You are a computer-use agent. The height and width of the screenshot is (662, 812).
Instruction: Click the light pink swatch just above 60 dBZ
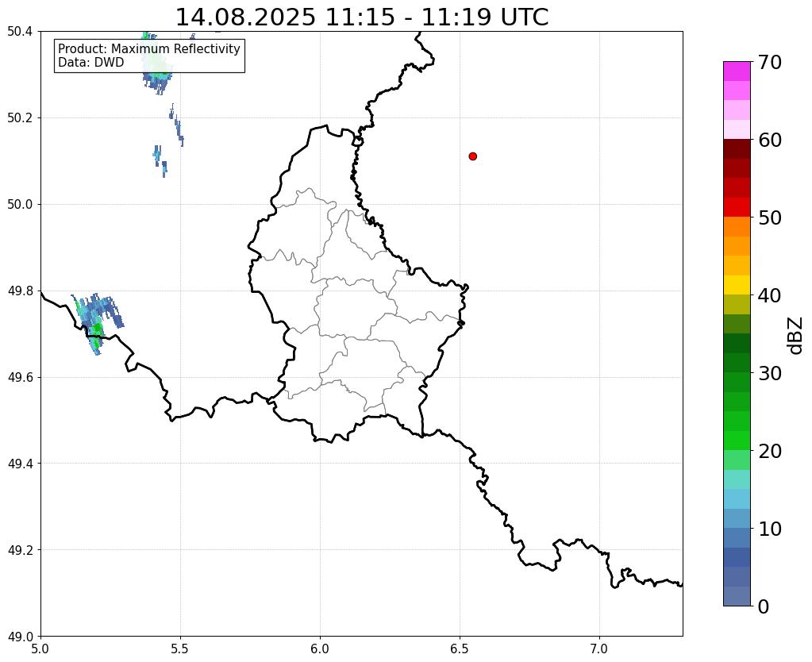[x=737, y=129]
